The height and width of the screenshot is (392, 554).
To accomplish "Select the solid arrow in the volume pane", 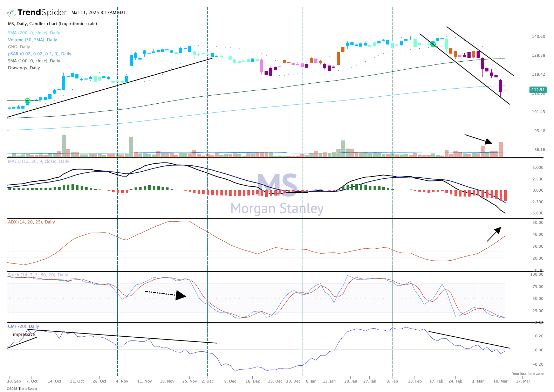I will (479, 139).
